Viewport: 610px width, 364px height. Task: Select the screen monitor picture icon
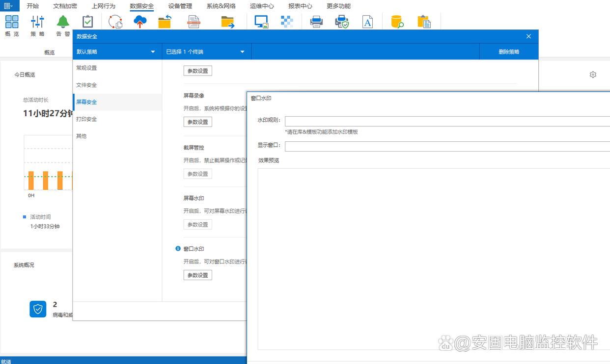coord(261,22)
